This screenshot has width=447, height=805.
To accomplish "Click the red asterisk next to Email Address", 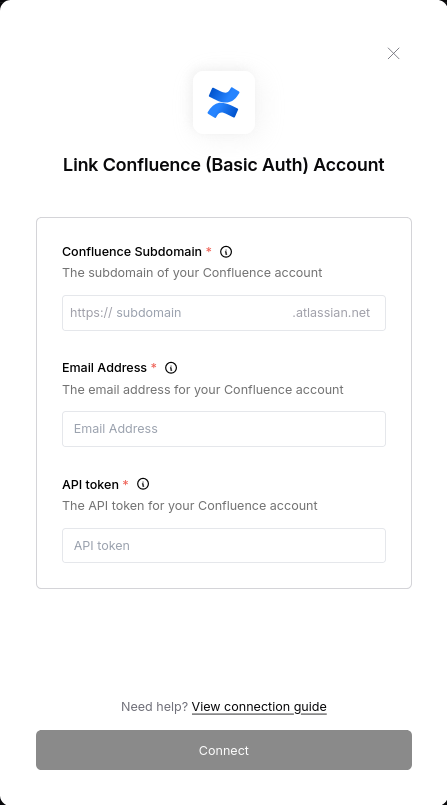I will click(x=153, y=367).
